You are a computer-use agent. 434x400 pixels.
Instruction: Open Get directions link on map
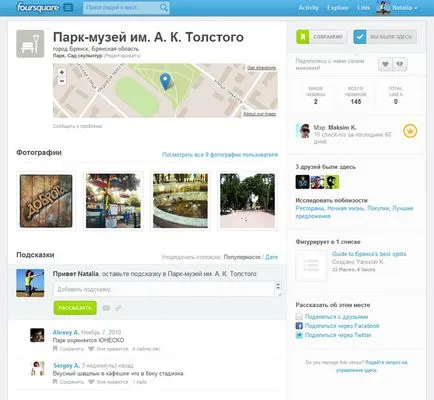coord(261,68)
